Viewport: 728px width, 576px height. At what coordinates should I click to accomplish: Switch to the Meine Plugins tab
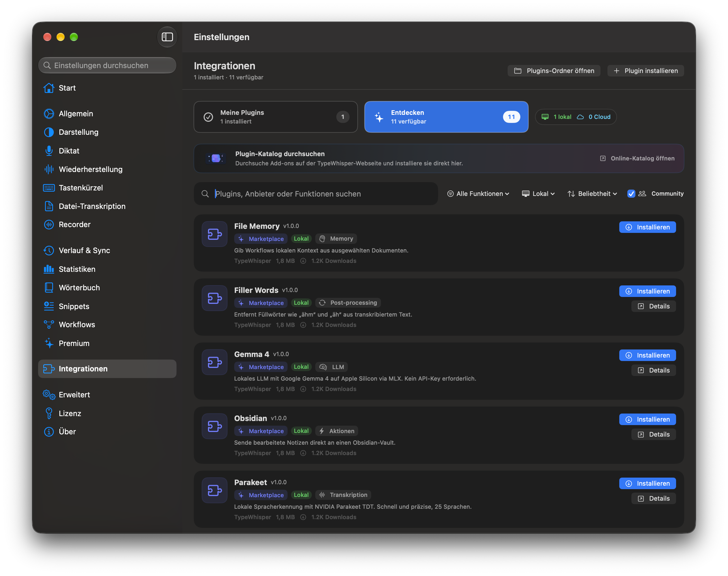click(275, 117)
